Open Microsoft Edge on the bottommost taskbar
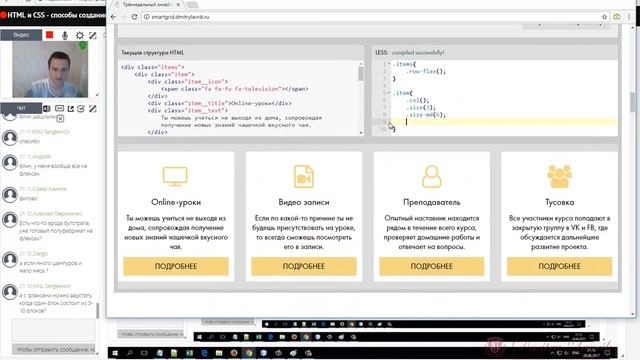 [204, 353]
